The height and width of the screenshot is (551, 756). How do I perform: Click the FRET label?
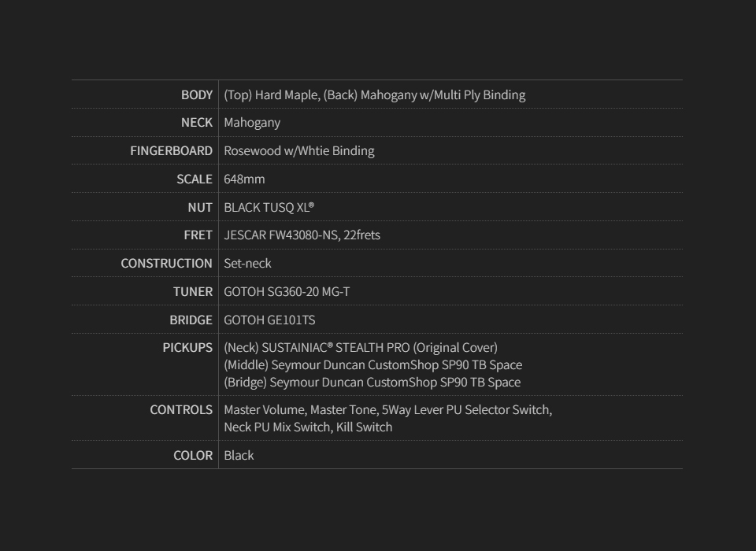pyautogui.click(x=198, y=235)
